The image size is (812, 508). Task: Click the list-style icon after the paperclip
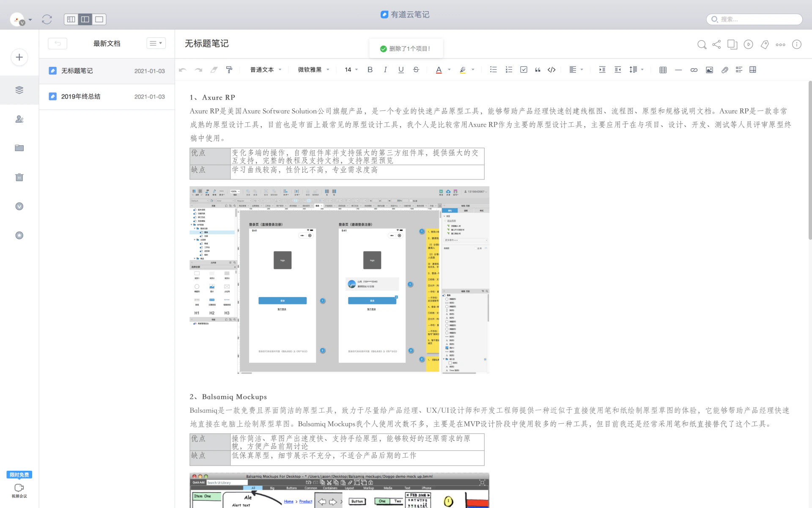pos(739,70)
